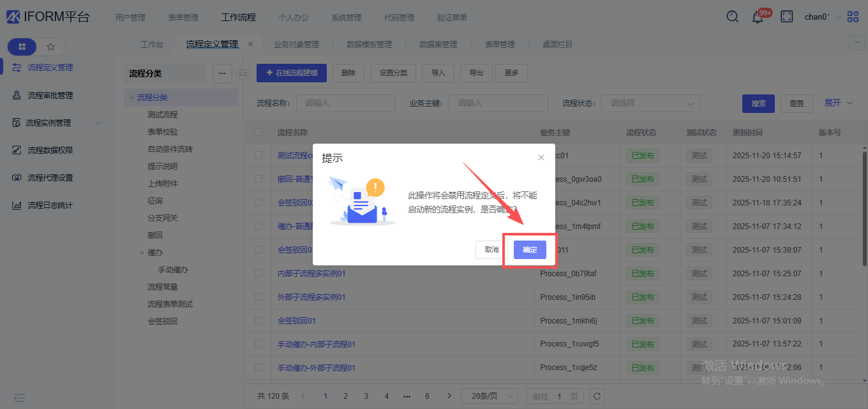Screen dimensions: 868x409
Task: Click the 取消 button in dialog
Action: click(x=491, y=250)
